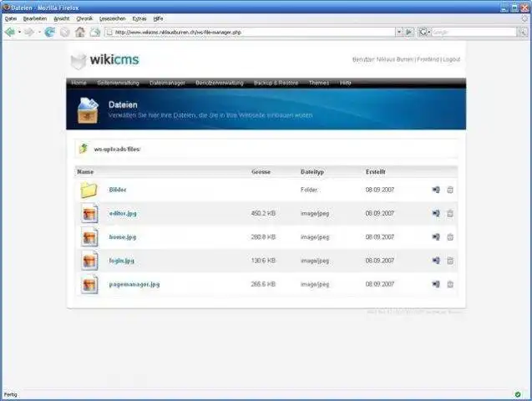This screenshot has height=401, width=532.
Task: Open Backup & Restore in navigation bar
Action: [x=276, y=83]
